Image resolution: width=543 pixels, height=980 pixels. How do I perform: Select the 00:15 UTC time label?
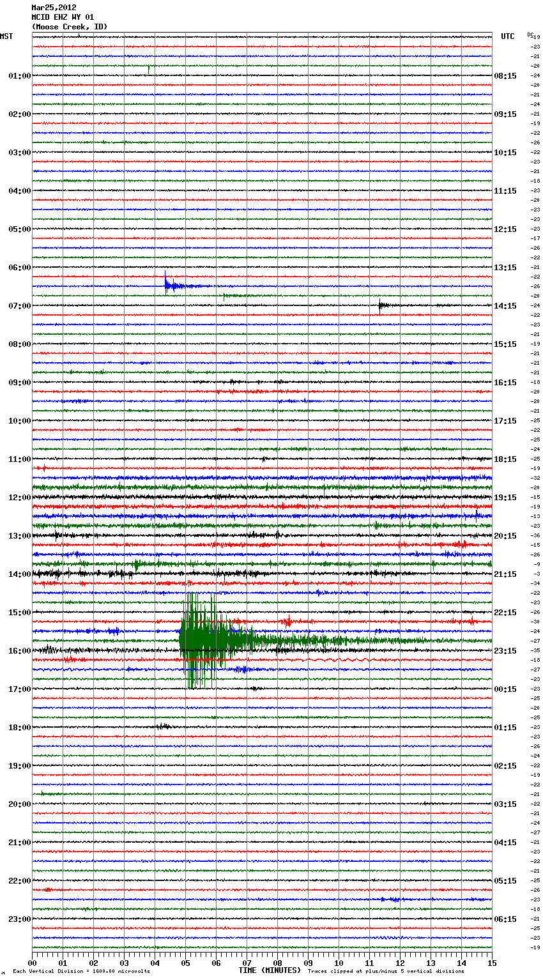point(505,689)
